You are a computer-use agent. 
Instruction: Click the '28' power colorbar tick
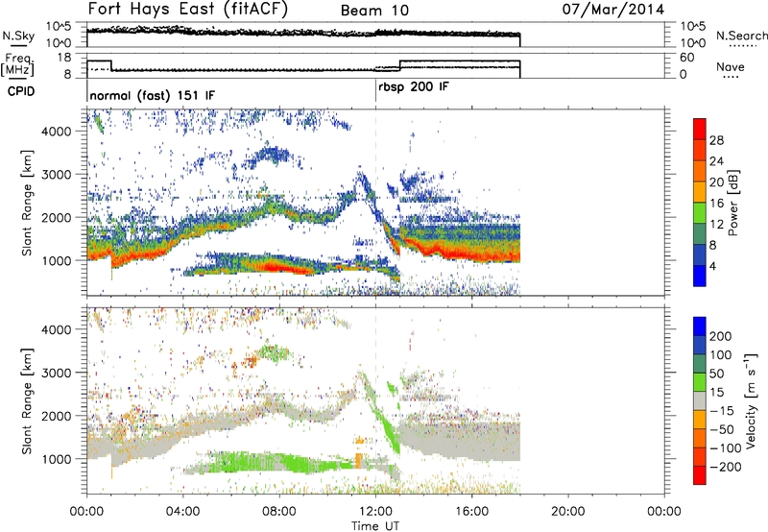[716, 140]
